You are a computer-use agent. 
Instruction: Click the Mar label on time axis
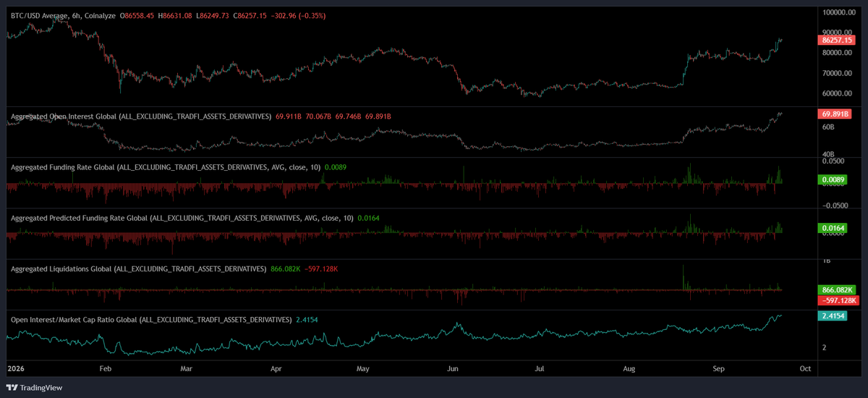(187, 368)
